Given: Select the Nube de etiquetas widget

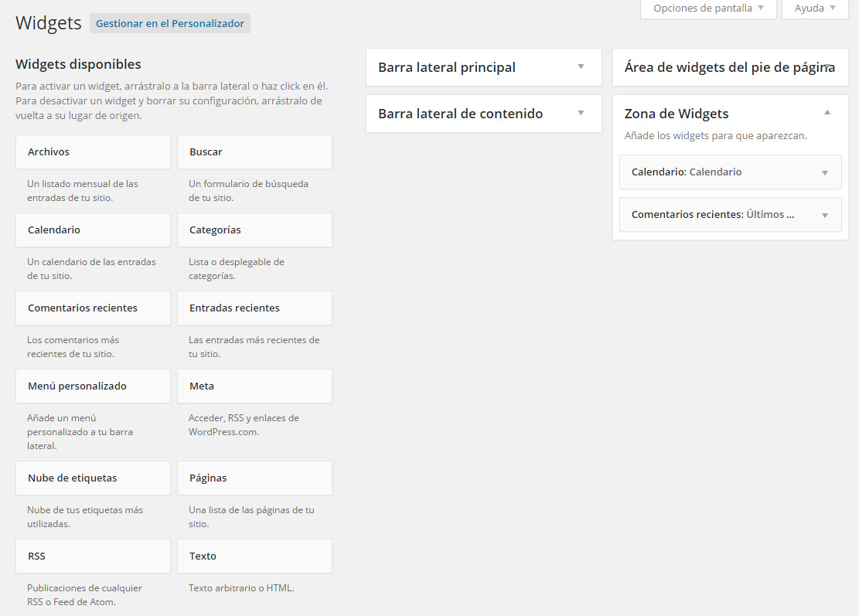Looking at the screenshot, I should click(93, 478).
